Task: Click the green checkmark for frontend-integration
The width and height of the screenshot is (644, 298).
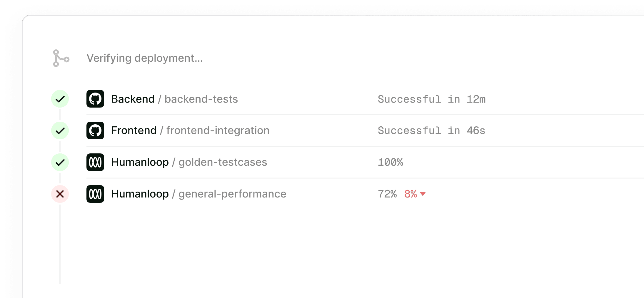Action: pos(60,130)
